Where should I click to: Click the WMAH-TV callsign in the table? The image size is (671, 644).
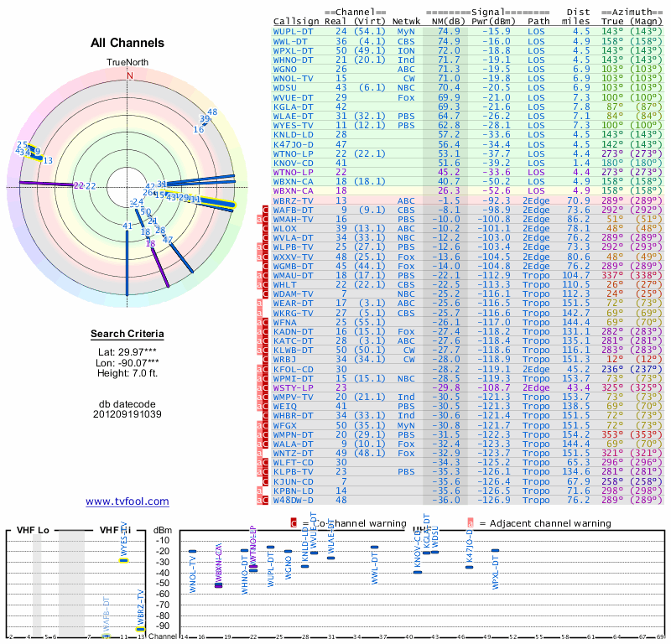coord(293,219)
